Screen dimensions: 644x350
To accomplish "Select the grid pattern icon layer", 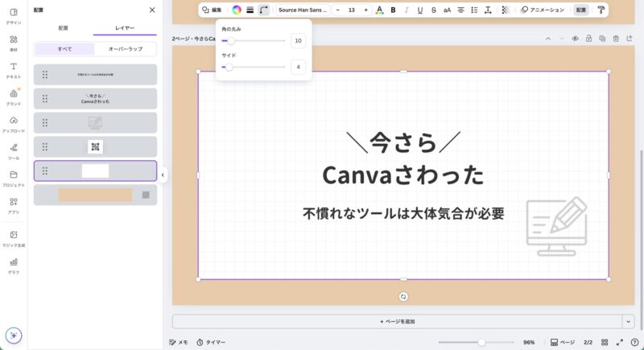I will tap(95, 147).
